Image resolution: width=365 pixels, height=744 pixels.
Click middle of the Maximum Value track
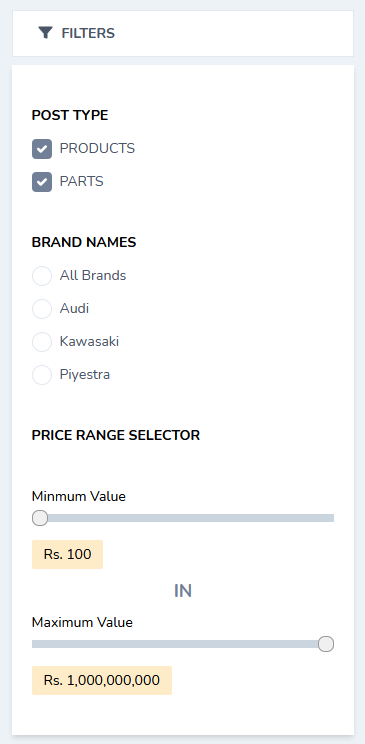click(x=183, y=644)
